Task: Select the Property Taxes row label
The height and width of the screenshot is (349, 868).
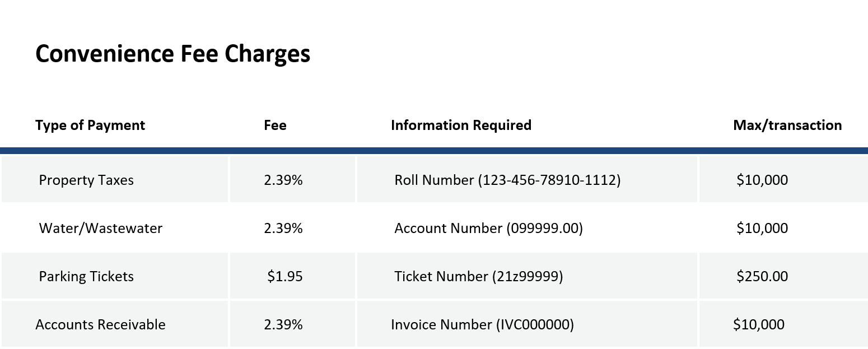Action: click(86, 180)
